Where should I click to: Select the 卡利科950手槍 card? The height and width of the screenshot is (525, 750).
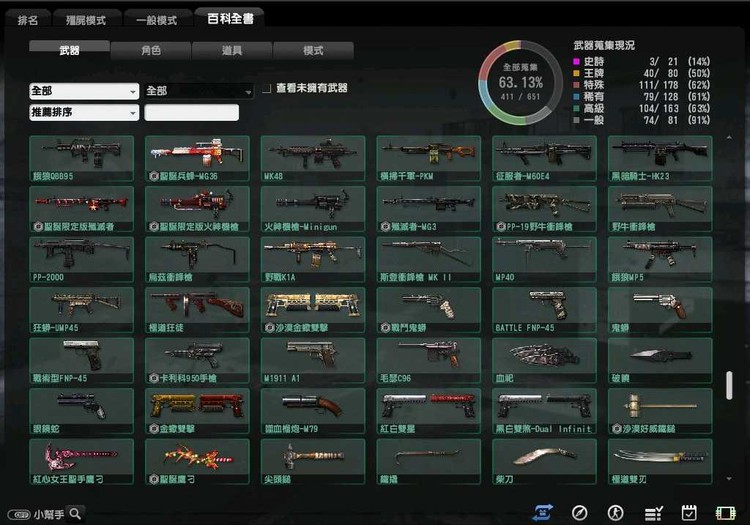click(x=197, y=361)
